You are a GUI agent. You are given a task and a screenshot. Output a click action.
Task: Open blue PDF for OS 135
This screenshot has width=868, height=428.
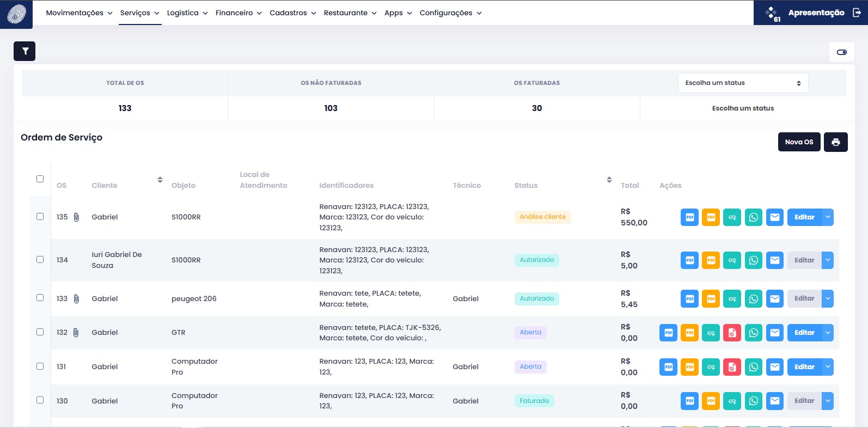689,217
